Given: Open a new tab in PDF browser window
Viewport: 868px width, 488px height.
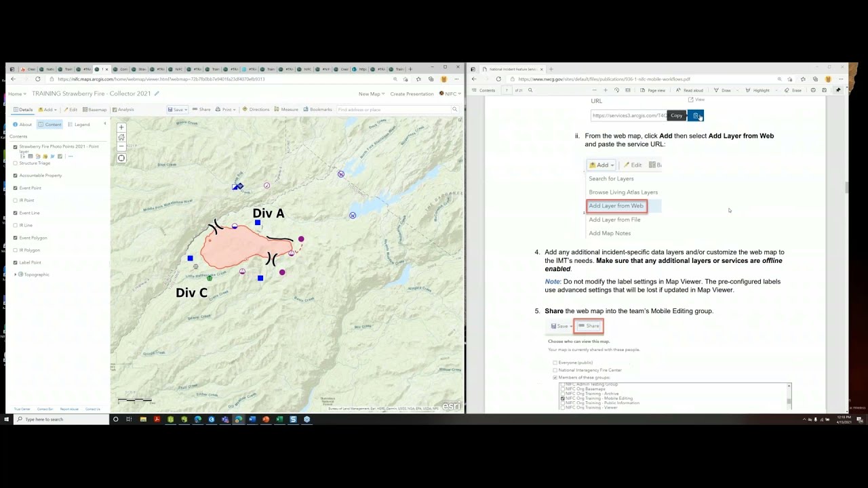Looking at the screenshot, I should (x=551, y=69).
